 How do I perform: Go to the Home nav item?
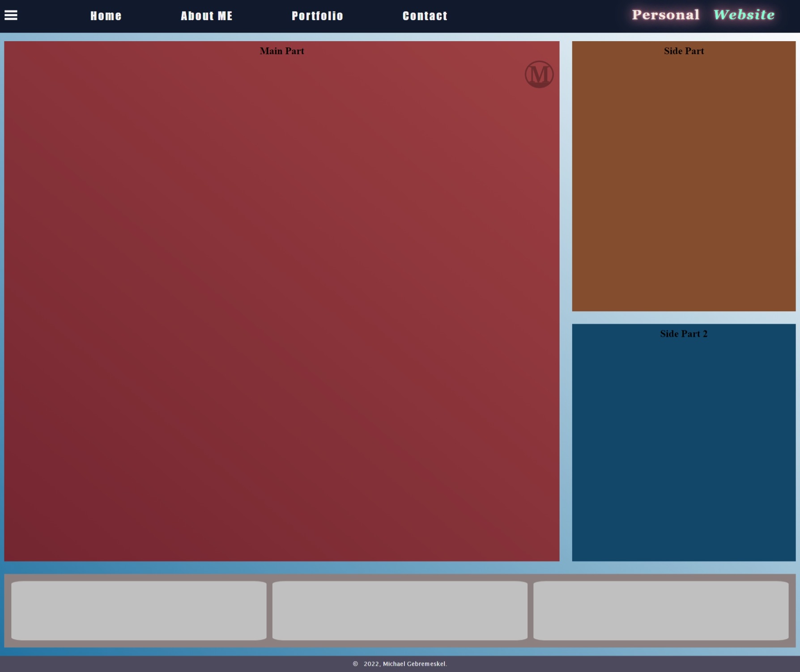click(106, 16)
